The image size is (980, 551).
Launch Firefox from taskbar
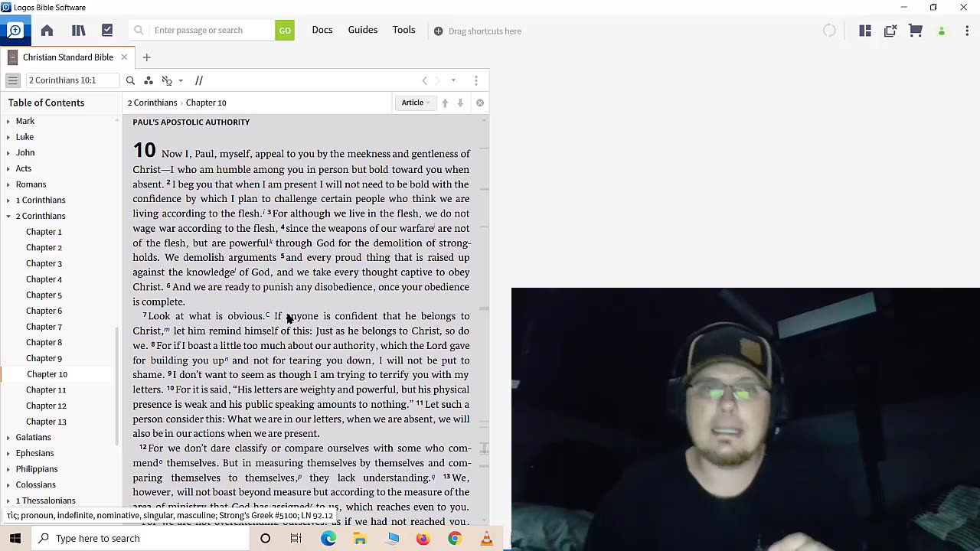coord(423,538)
